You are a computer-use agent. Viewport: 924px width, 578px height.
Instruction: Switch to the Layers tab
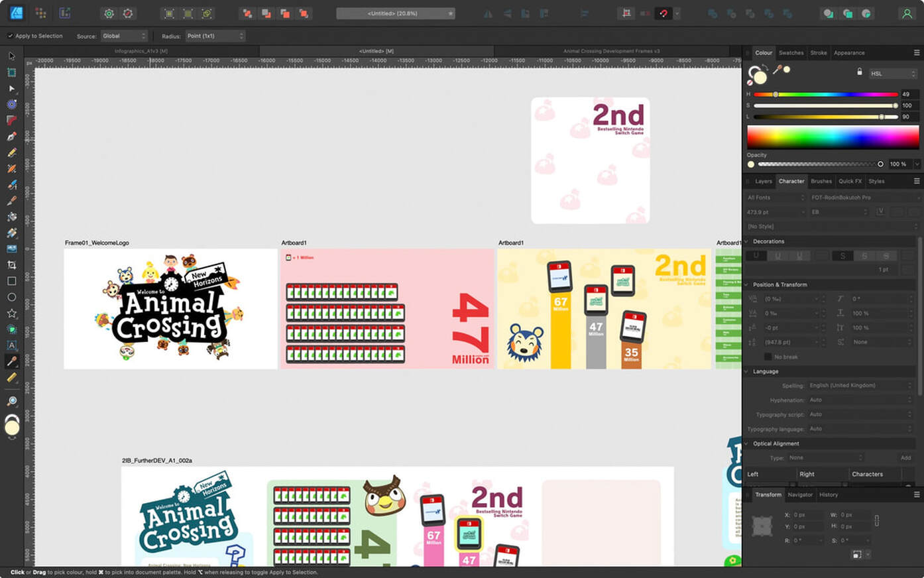(x=764, y=181)
